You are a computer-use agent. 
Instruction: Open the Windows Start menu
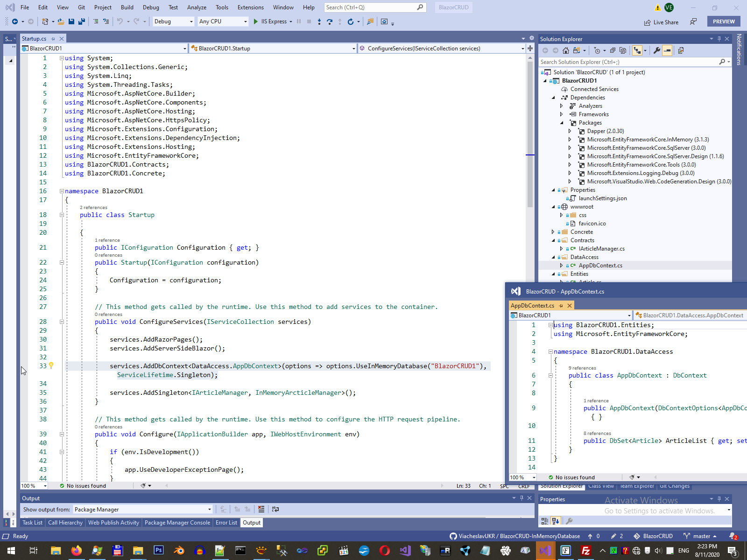coord(11,551)
